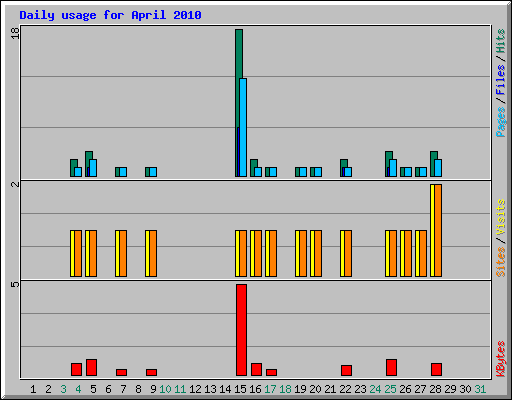Click the orange Sites bar for day 28
Viewport: 512px width, 400px height.
[x=438, y=230]
